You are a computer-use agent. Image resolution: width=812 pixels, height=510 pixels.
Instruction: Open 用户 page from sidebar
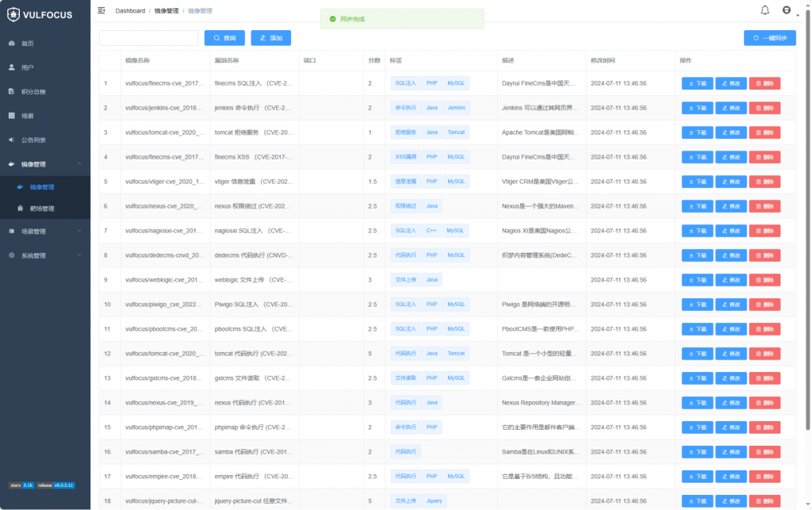click(x=28, y=67)
